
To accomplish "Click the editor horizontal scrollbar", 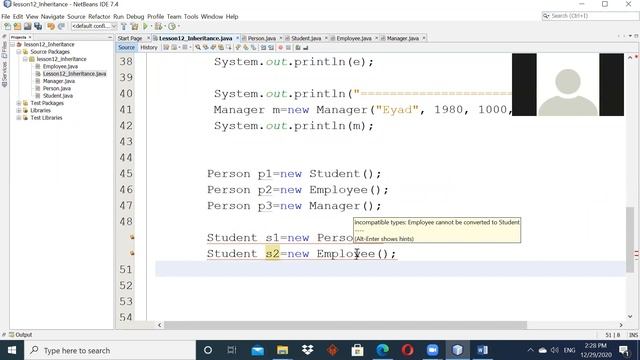I will [345, 325].
